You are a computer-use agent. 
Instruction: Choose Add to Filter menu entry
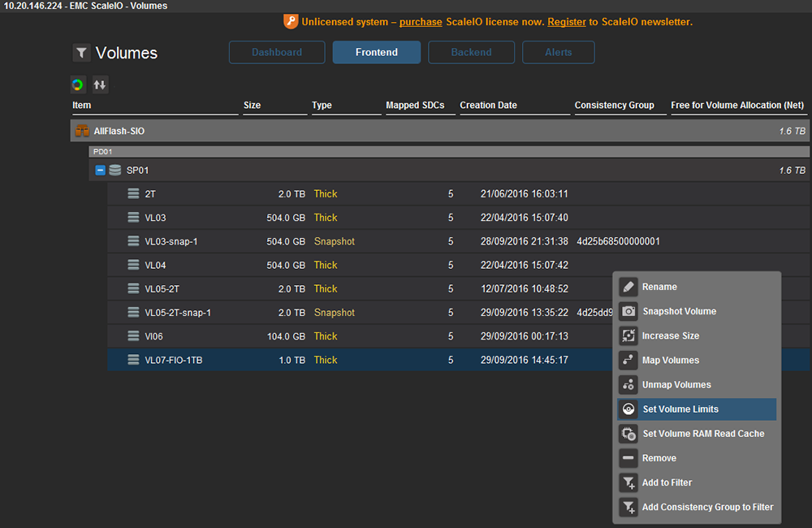[697, 483]
